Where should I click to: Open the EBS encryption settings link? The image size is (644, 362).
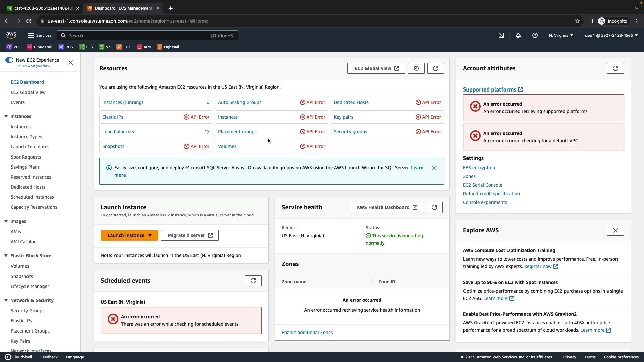(x=479, y=168)
